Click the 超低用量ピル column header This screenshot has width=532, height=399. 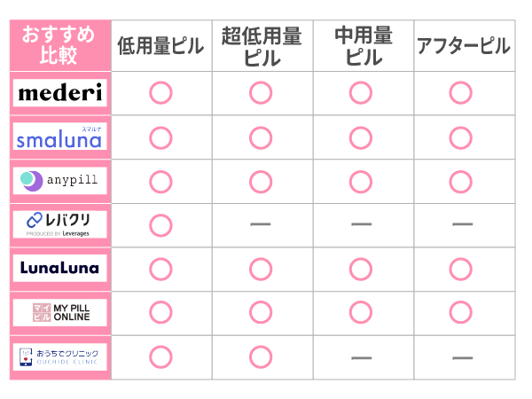click(260, 46)
